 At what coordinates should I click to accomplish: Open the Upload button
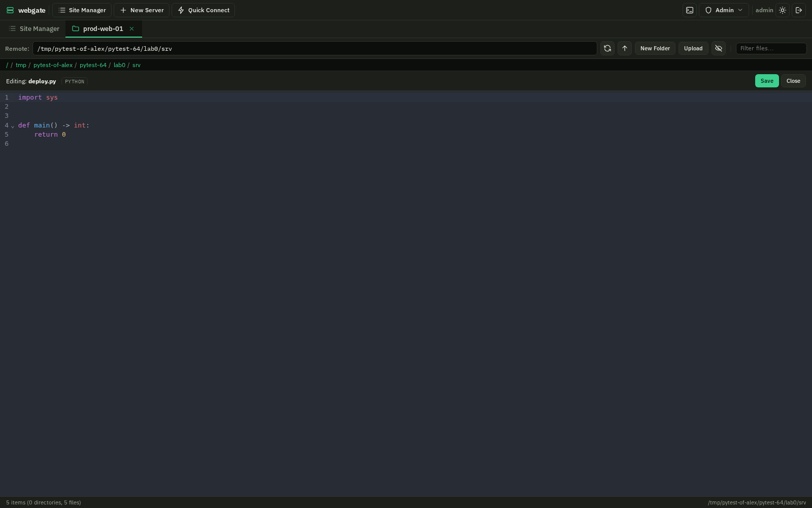693,48
